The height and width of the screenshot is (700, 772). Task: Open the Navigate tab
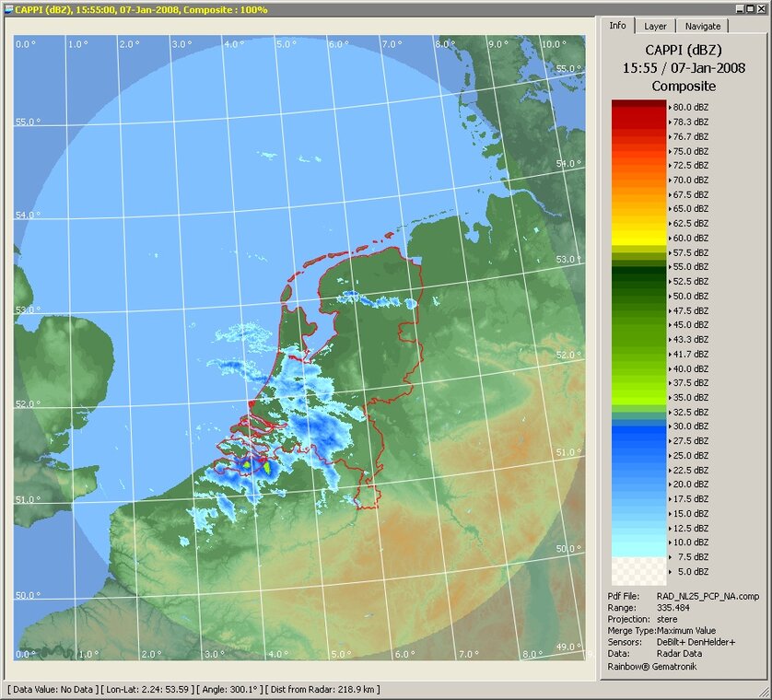tap(703, 27)
